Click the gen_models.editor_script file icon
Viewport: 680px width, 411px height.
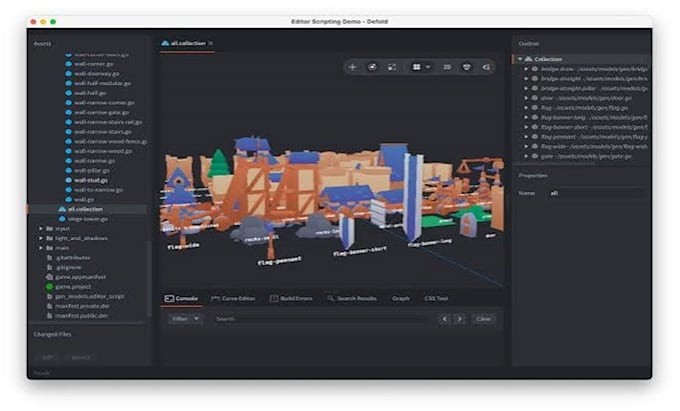pos(49,297)
